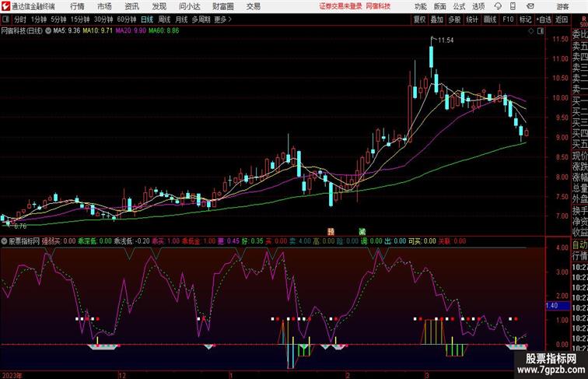Add stock via +自选 button
Screen dimensions: 588x379
544,19
